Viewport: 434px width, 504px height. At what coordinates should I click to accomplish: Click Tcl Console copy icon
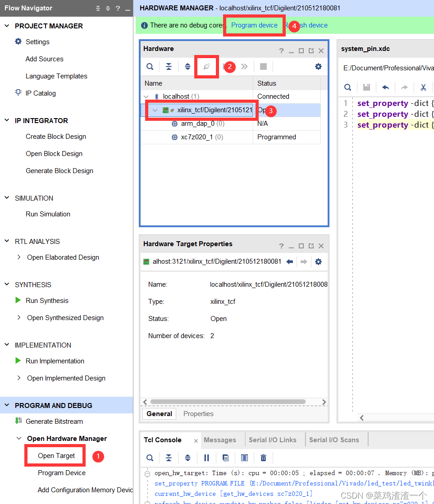(225, 458)
